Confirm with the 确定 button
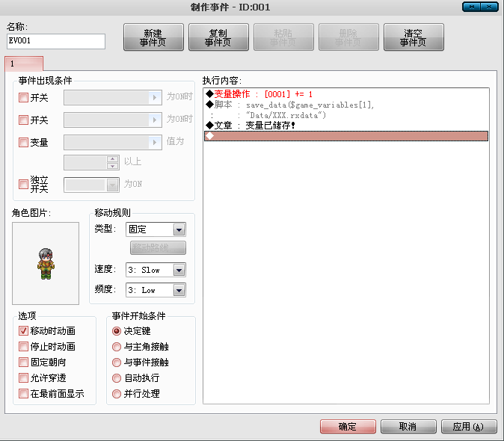Screen dimensions: 504x441 point(348,427)
